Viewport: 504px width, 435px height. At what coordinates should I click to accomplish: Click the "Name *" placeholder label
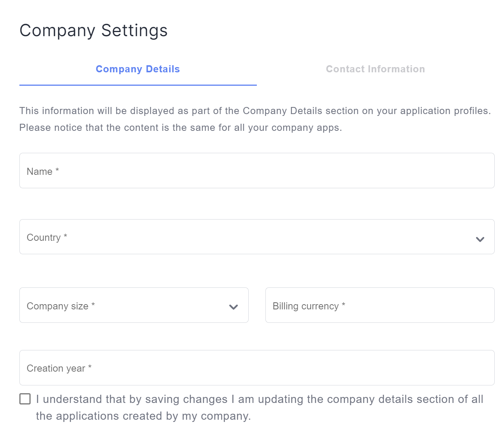coord(43,171)
